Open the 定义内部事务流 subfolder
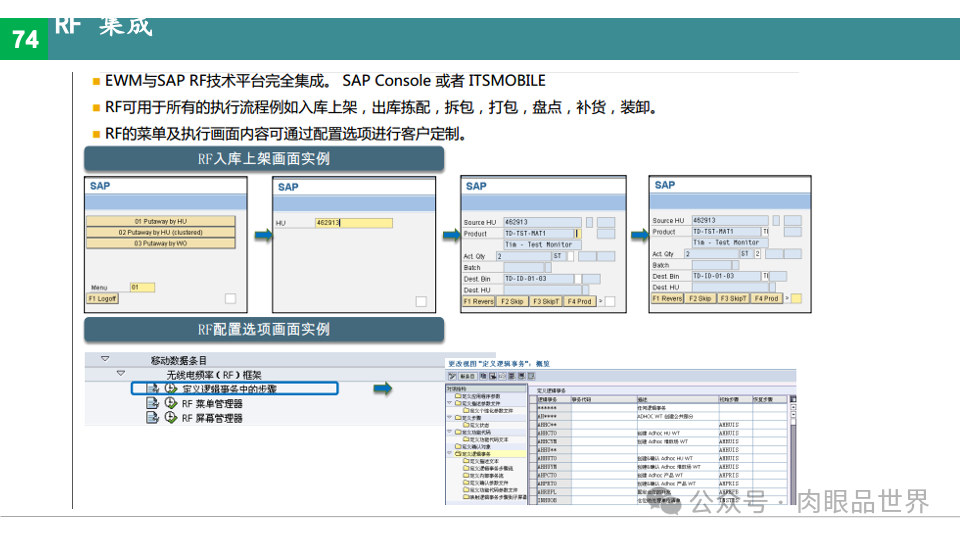Screen dimensions: 960x540 [484, 476]
